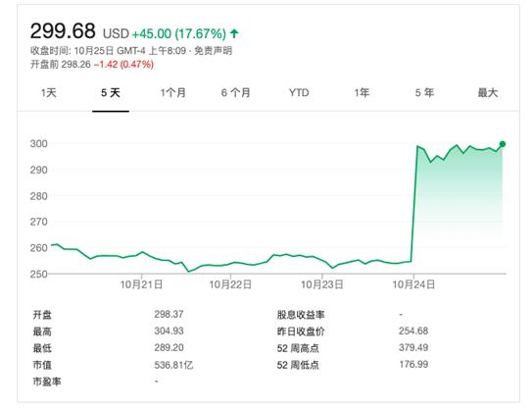Open the 5 年 chart range

click(x=424, y=93)
